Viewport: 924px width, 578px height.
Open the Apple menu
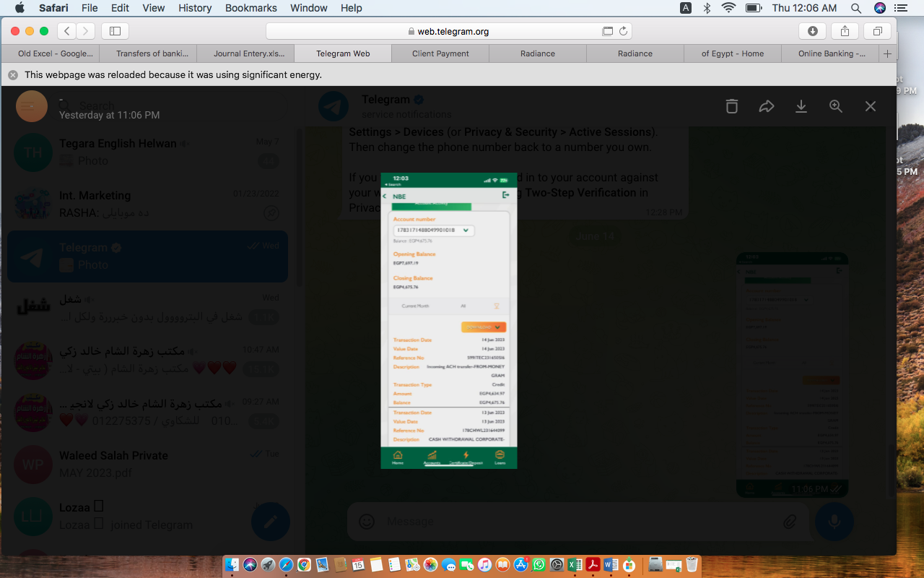[x=19, y=8]
